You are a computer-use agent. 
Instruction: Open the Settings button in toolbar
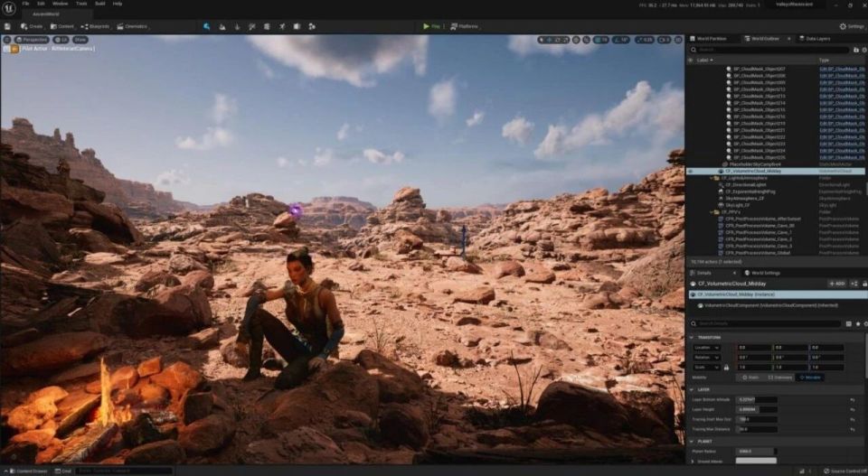tap(852, 26)
